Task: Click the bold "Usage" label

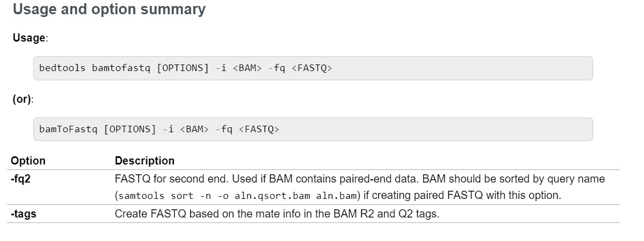Action: coord(30,38)
